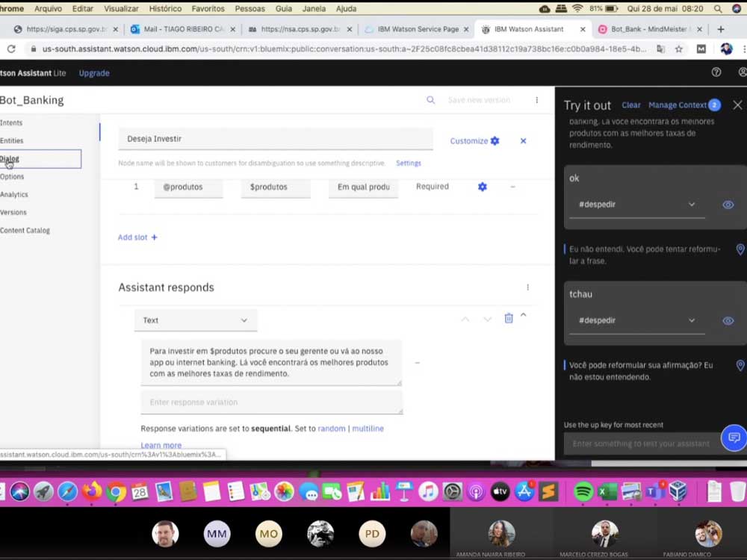Open the Versions section
Screen dimensions: 747x560
coord(13,212)
